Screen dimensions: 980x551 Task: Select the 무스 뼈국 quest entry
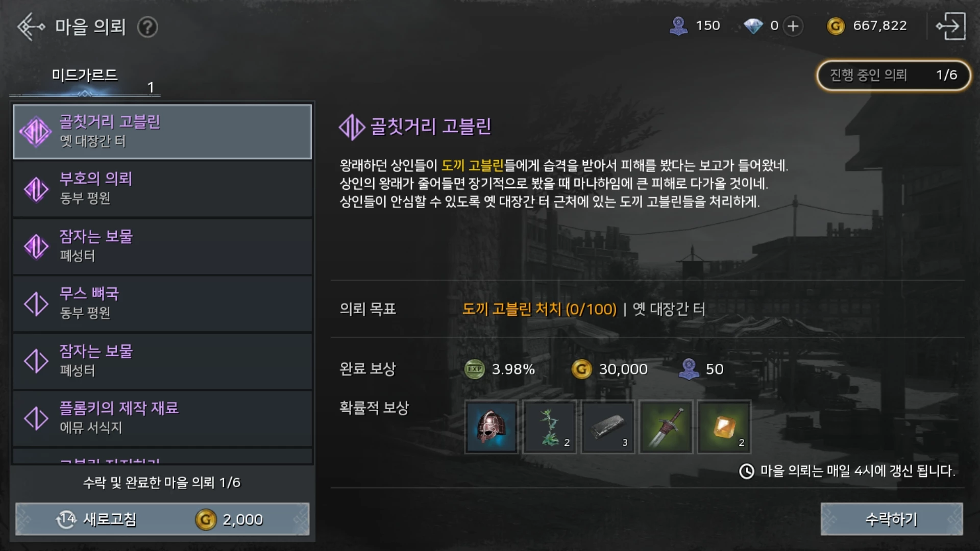(162, 304)
